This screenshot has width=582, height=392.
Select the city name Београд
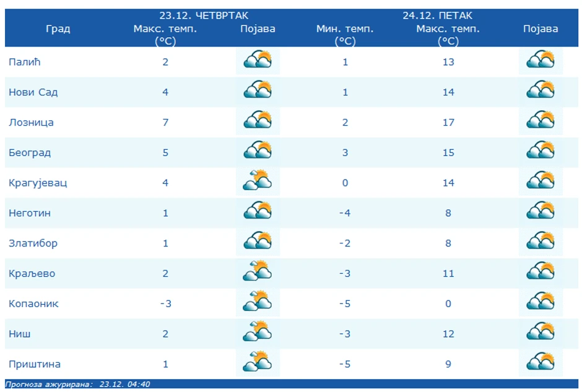pyautogui.click(x=30, y=152)
